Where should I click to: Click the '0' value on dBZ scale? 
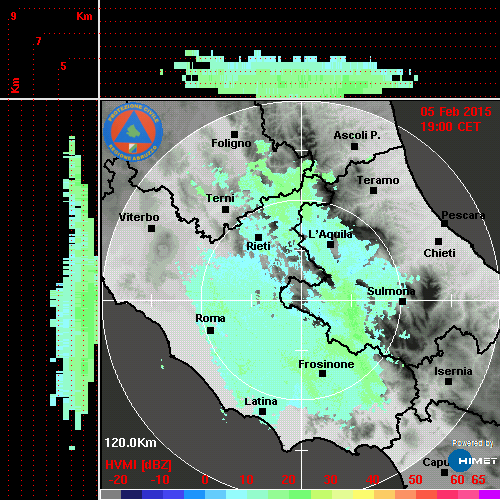205,480
